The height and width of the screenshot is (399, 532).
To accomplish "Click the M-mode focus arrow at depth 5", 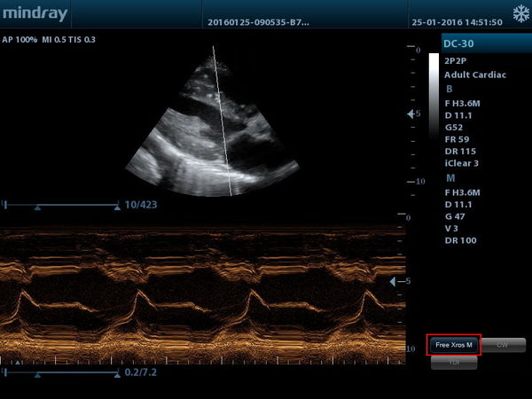I will [393, 281].
